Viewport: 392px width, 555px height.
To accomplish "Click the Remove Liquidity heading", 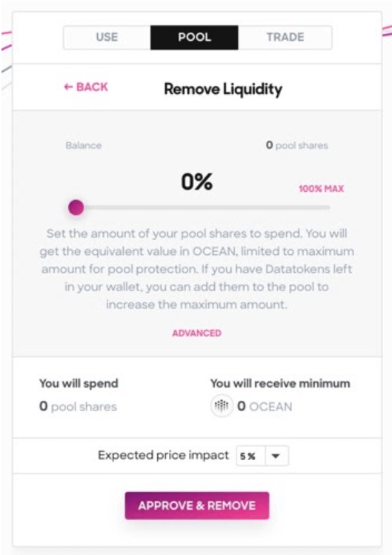I will click(223, 89).
